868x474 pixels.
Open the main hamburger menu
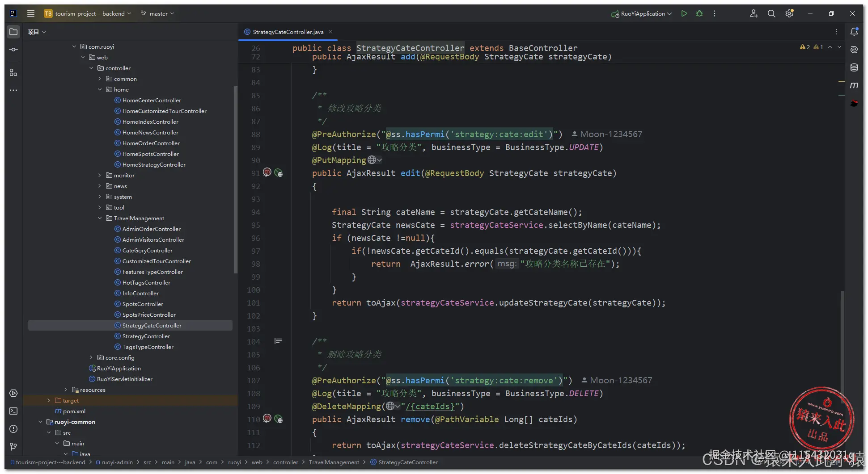click(31, 13)
